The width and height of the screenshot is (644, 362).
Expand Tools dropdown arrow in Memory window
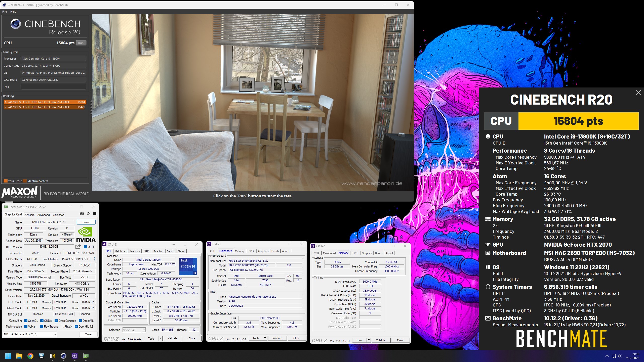pyautogui.click(x=369, y=340)
